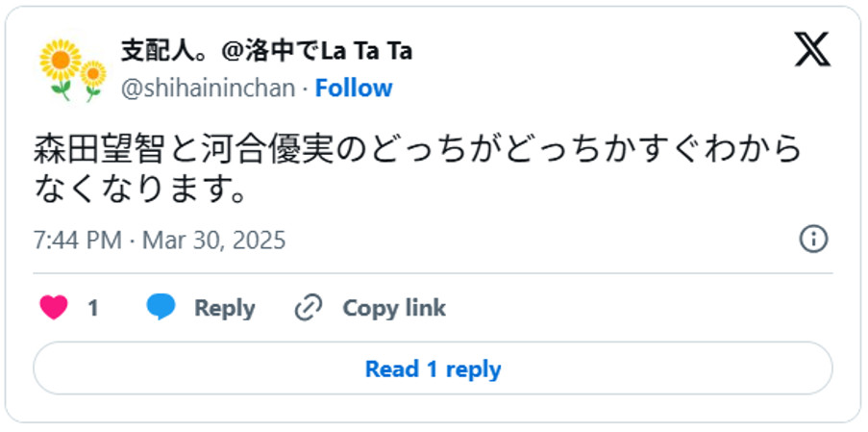Click the like count number 1
The image size is (868, 432).
click(93, 308)
